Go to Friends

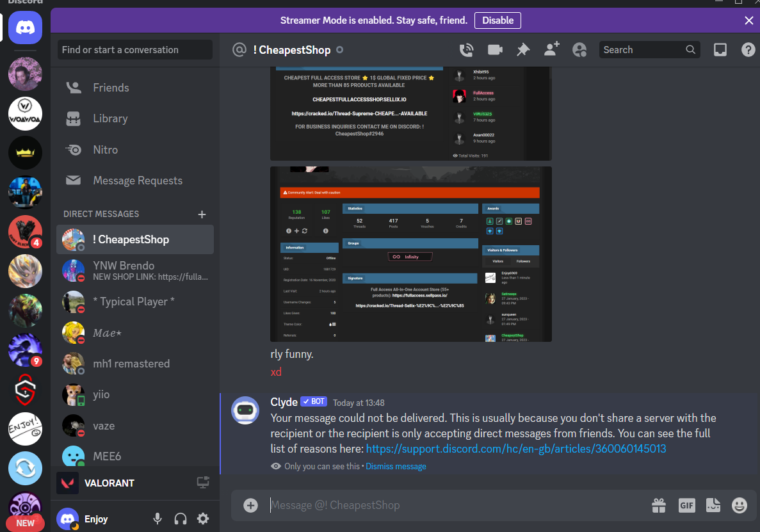[x=135, y=88]
